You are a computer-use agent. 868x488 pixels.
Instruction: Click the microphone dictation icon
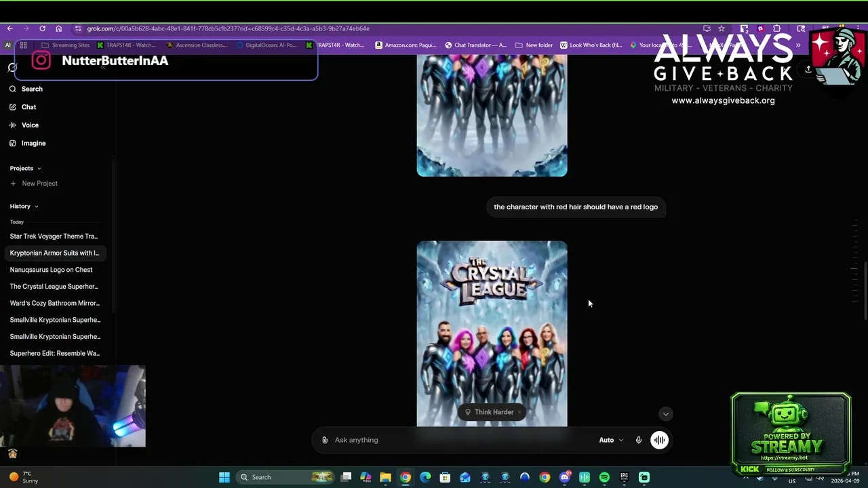[638, 440]
